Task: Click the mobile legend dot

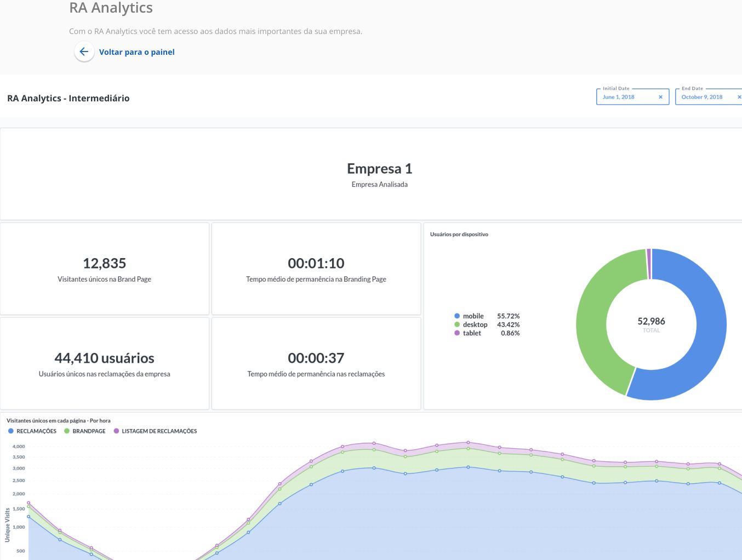Action: point(457,316)
